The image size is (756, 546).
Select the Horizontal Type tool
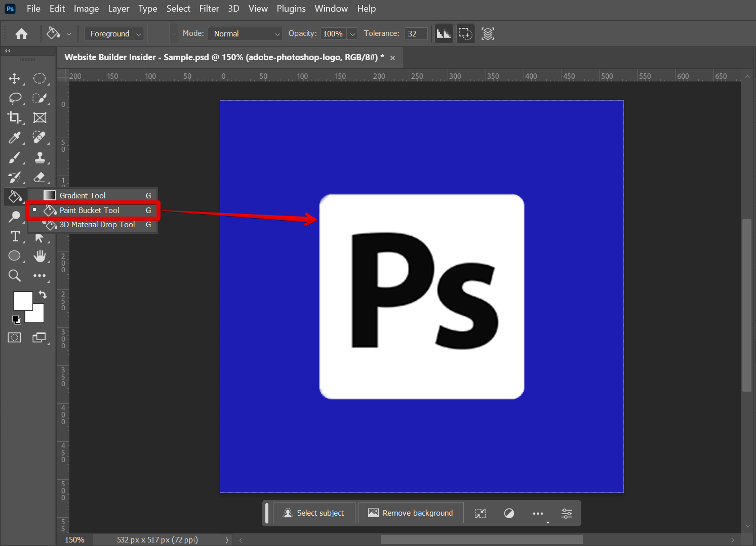click(x=15, y=236)
